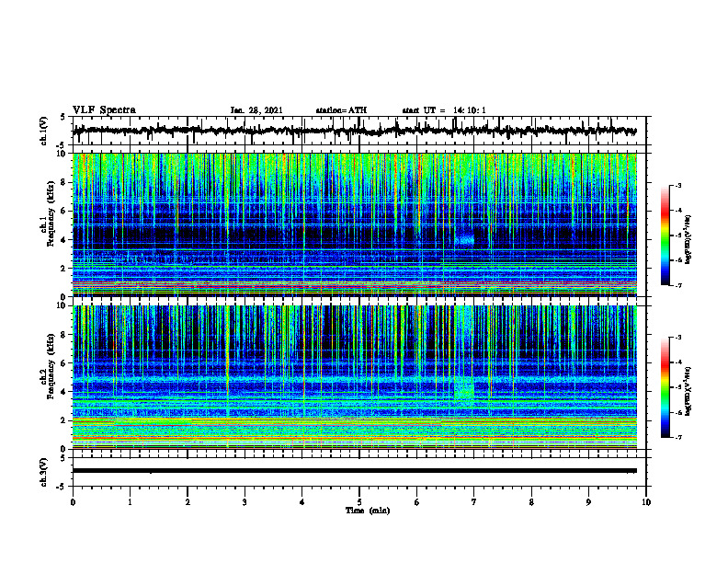Screen dimensions: 728x563
Task: Click the ch.2 color bar unit label
Action: (688, 391)
